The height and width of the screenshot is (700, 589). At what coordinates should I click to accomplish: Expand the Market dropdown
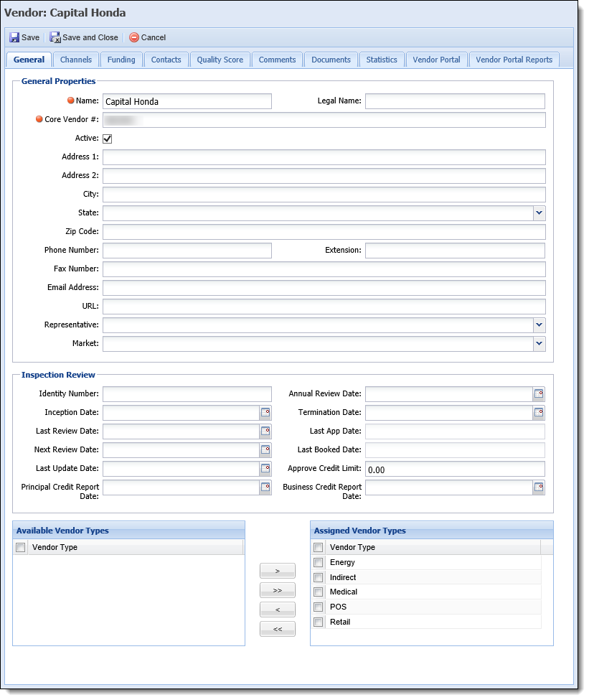pyautogui.click(x=539, y=344)
